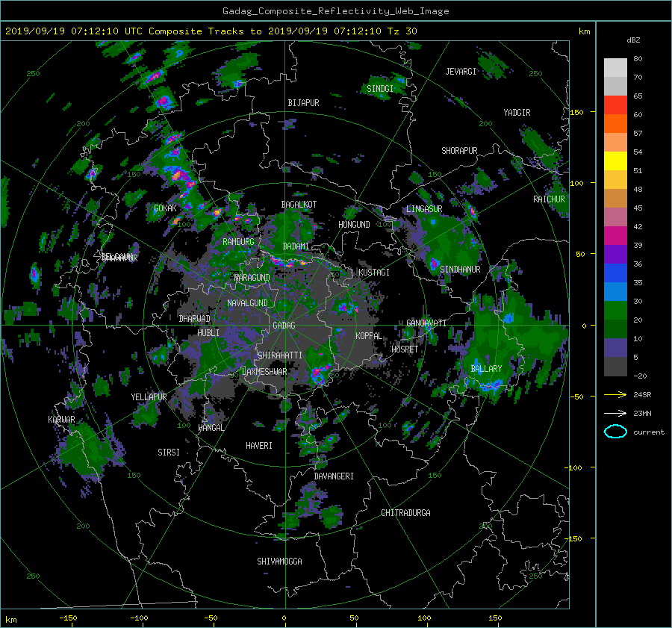The width and height of the screenshot is (672, 628).
Task: Click the YELLAPUR city label
Action: (149, 397)
